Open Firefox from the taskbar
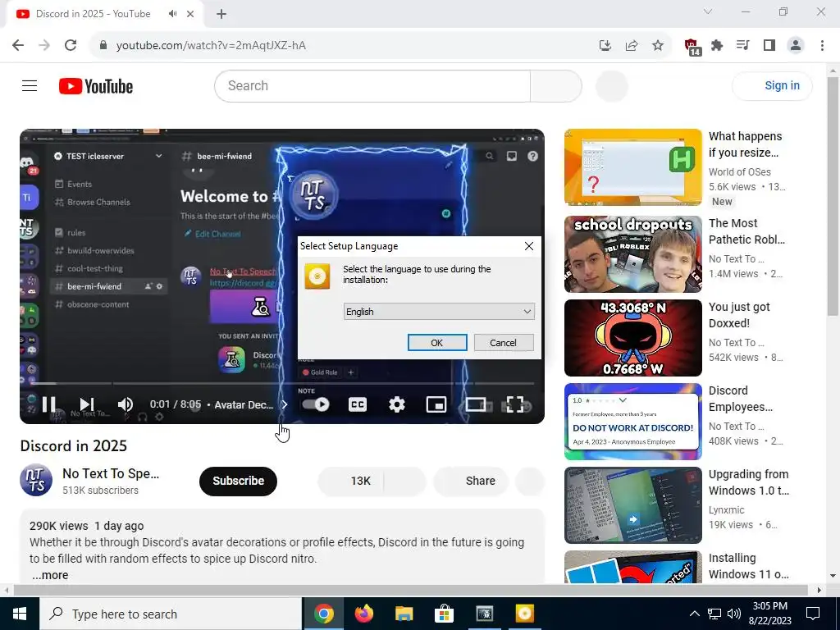Screen dimensions: 840x630 pyautogui.click(x=363, y=614)
